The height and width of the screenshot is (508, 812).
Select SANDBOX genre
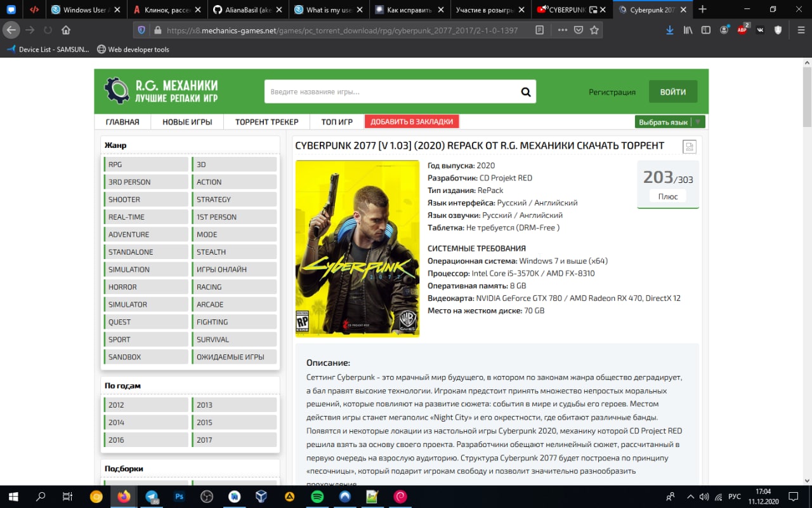146,357
